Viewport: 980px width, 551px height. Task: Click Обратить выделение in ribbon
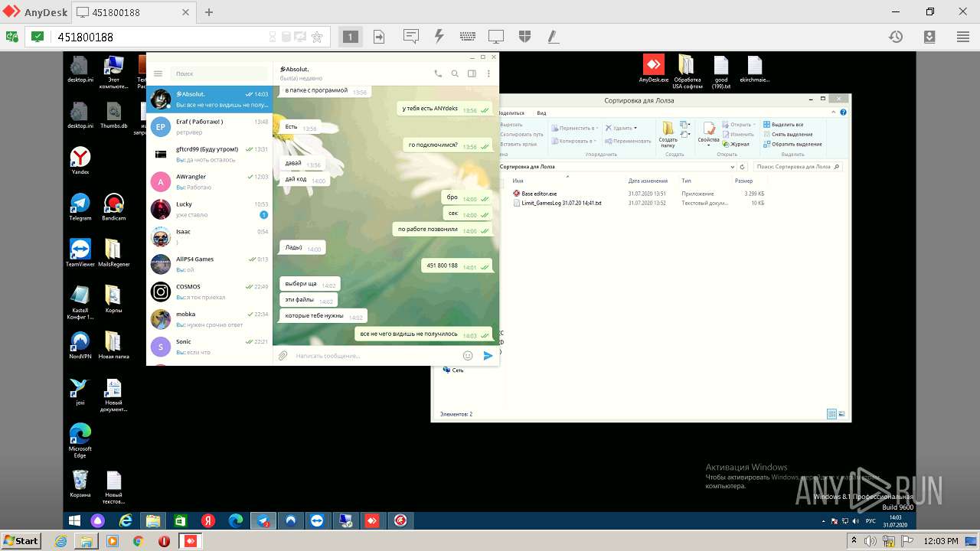(x=792, y=144)
